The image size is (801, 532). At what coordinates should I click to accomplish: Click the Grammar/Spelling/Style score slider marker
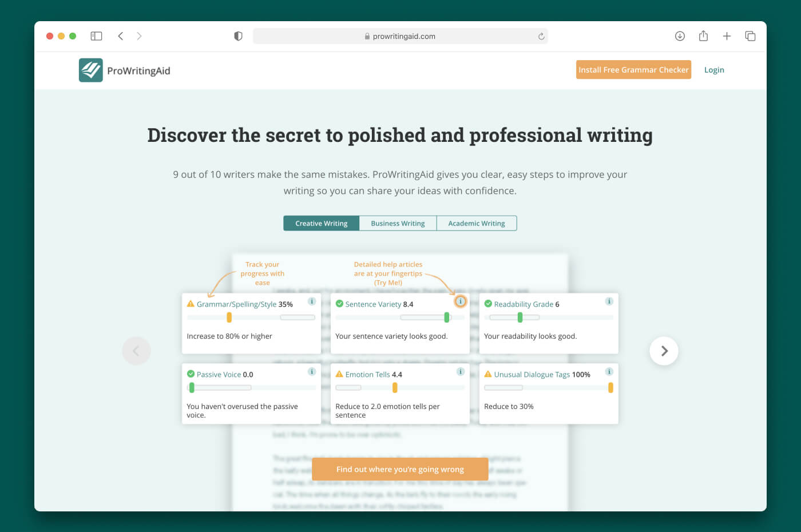(x=229, y=317)
